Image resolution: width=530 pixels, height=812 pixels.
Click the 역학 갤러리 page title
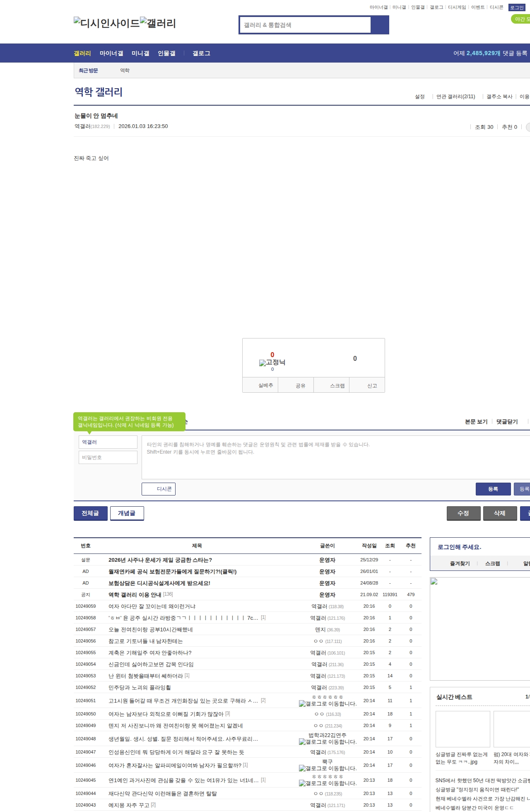point(99,92)
